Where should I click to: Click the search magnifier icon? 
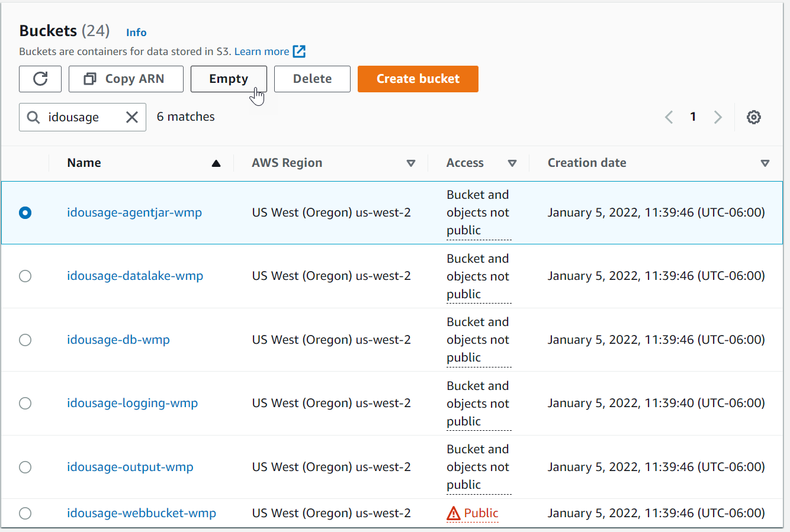coord(34,117)
